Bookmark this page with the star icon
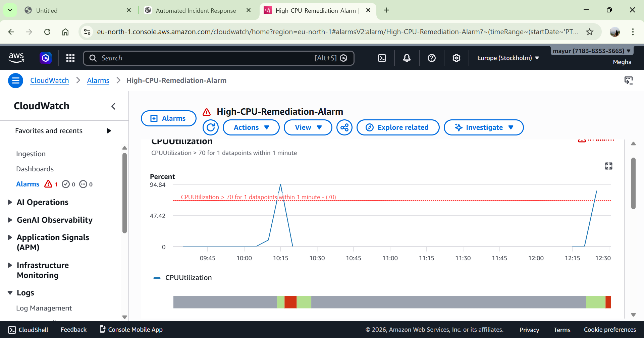The image size is (644, 338). [x=590, y=32]
